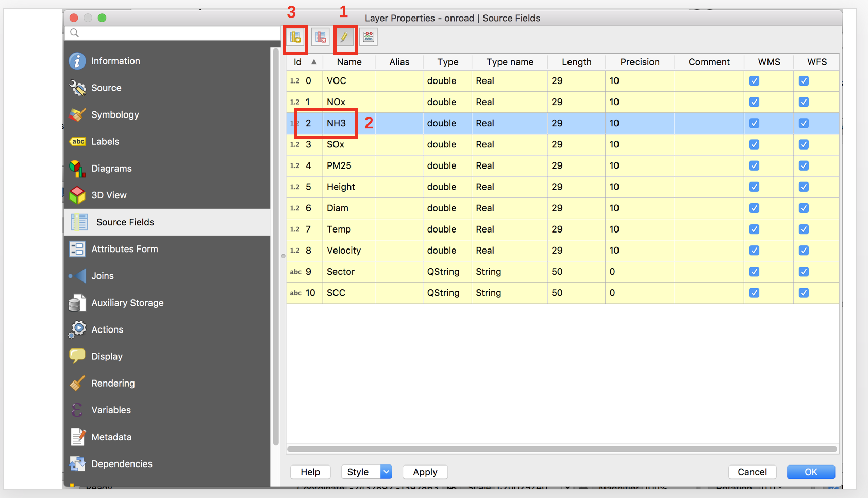Sort by the Length column header
The image size is (868, 498).
click(x=576, y=62)
